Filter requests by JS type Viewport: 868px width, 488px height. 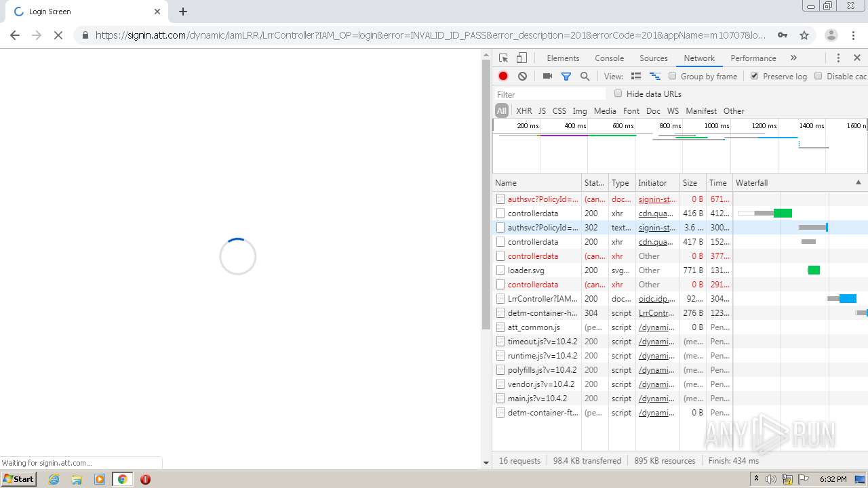(x=542, y=111)
